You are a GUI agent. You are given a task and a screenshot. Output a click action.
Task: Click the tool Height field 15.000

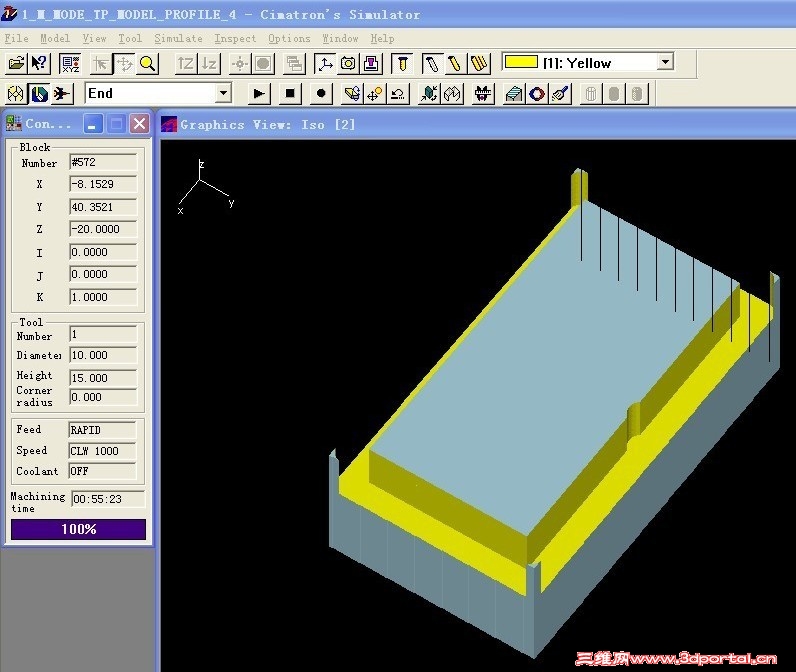pos(103,378)
